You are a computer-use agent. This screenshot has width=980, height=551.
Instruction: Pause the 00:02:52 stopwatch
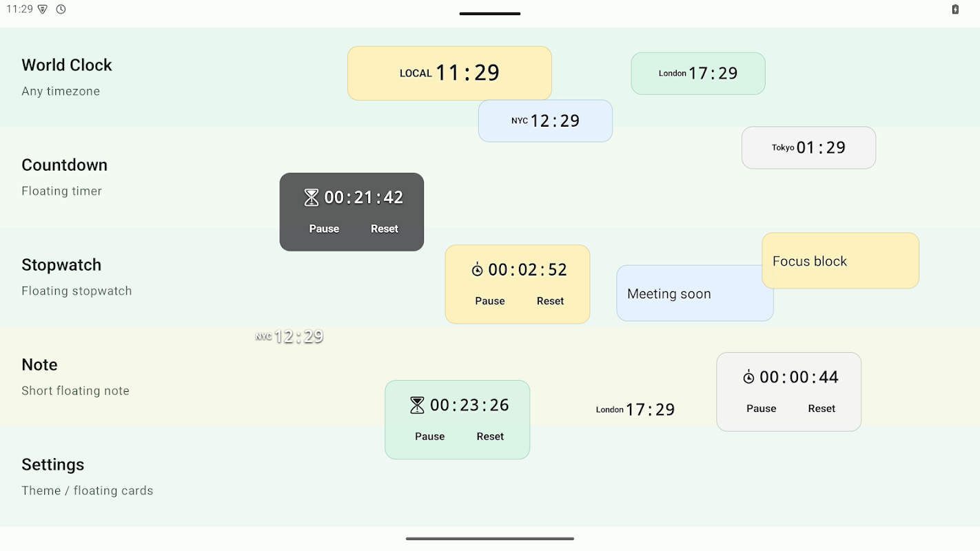[490, 301]
